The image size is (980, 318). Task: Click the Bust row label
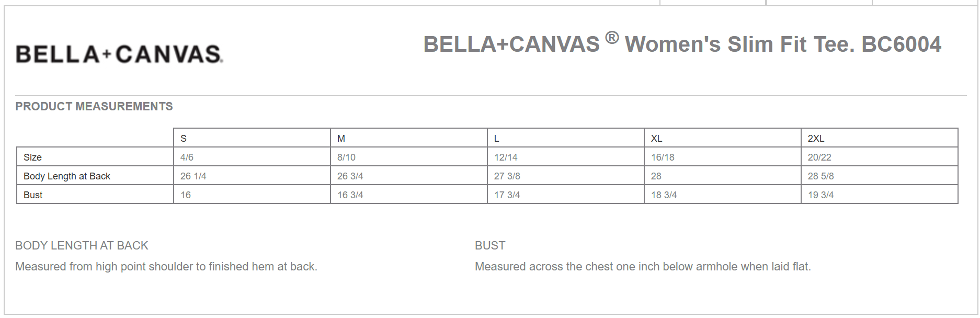tap(33, 195)
